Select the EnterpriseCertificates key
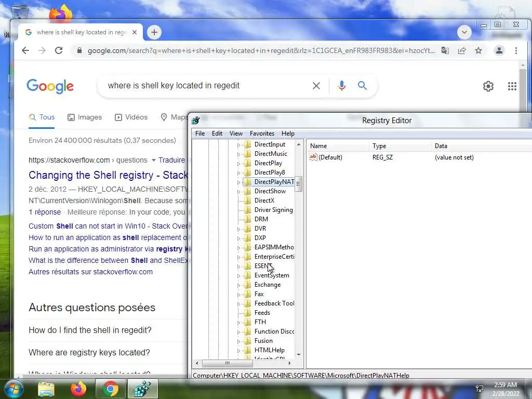Screen dimensions: 532x399 (274, 257)
